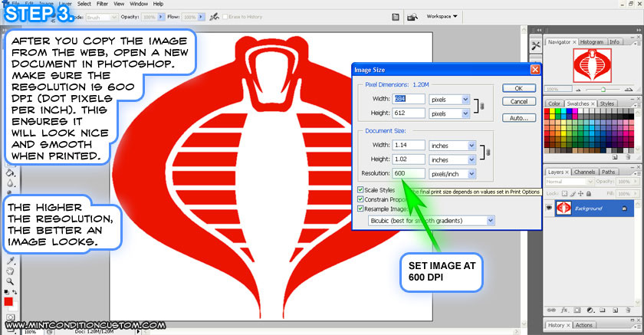Click the Go to Bridge icon
The image size is (644, 335).
(x=412, y=17)
